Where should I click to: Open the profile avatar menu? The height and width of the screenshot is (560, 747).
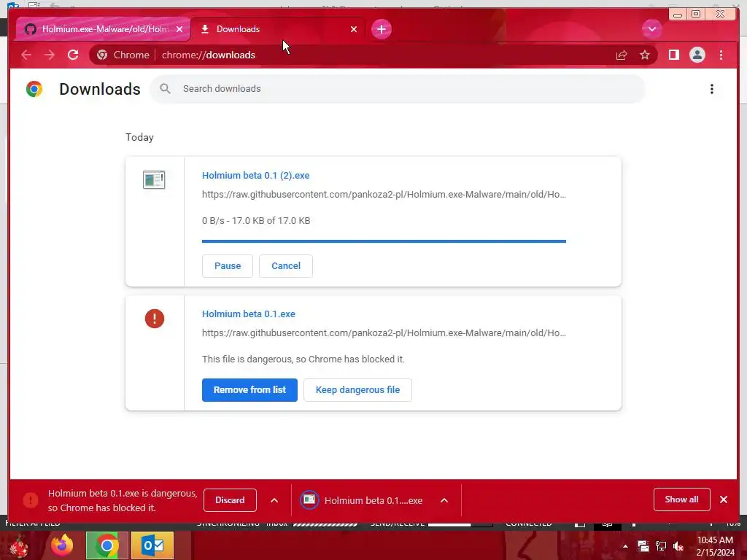pos(697,55)
